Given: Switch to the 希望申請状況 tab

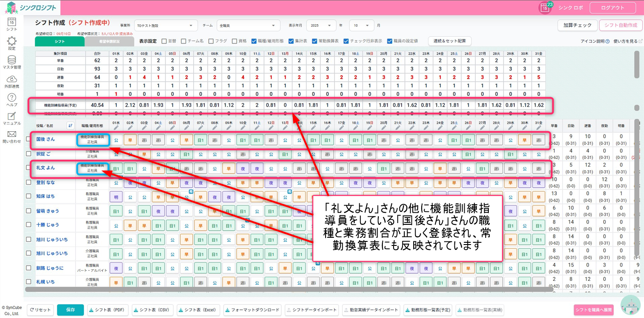Looking at the screenshot, I should coord(109,41).
